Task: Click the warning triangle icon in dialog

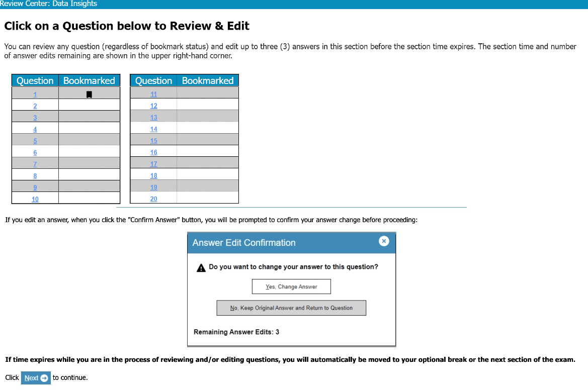Action: (201, 268)
